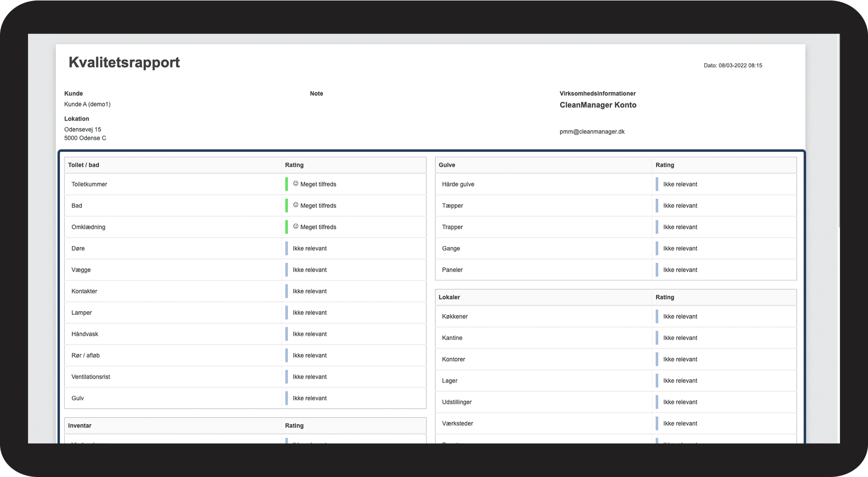Screen dimensions: 868x477
Task: Click the report date 08/03-2022 08:15
Action: point(740,65)
